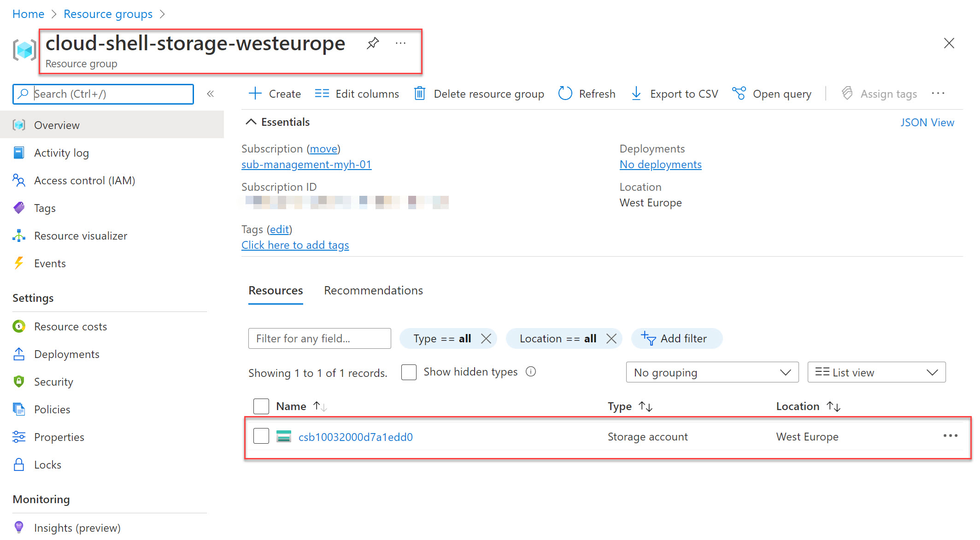The width and height of the screenshot is (980, 540).
Task: Open Access control (IAM)
Action: point(84,180)
